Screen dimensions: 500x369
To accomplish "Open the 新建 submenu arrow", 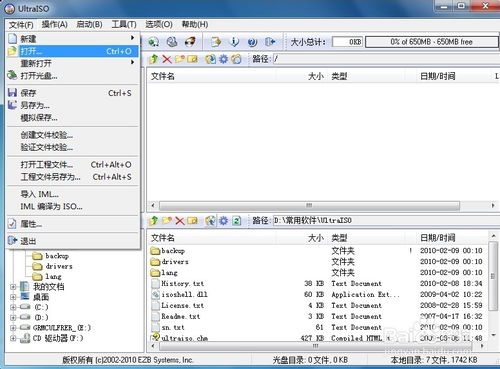I will point(132,38).
